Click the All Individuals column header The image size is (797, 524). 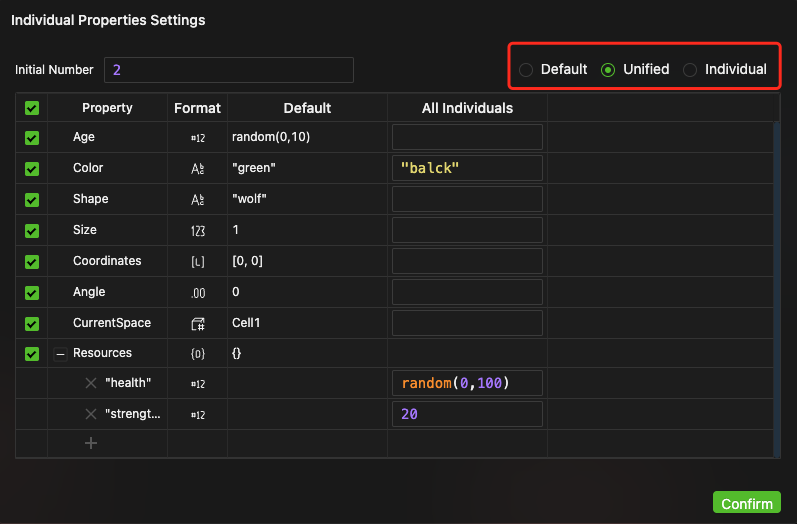pos(467,108)
